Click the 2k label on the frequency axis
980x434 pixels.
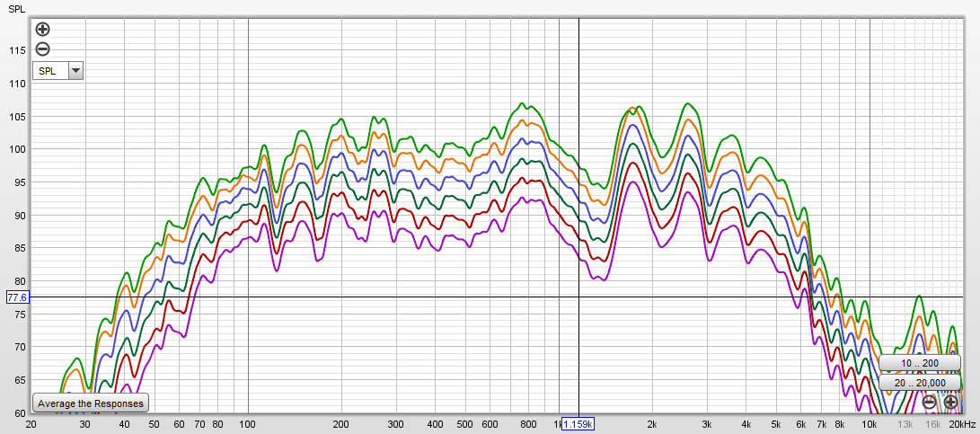(653, 424)
